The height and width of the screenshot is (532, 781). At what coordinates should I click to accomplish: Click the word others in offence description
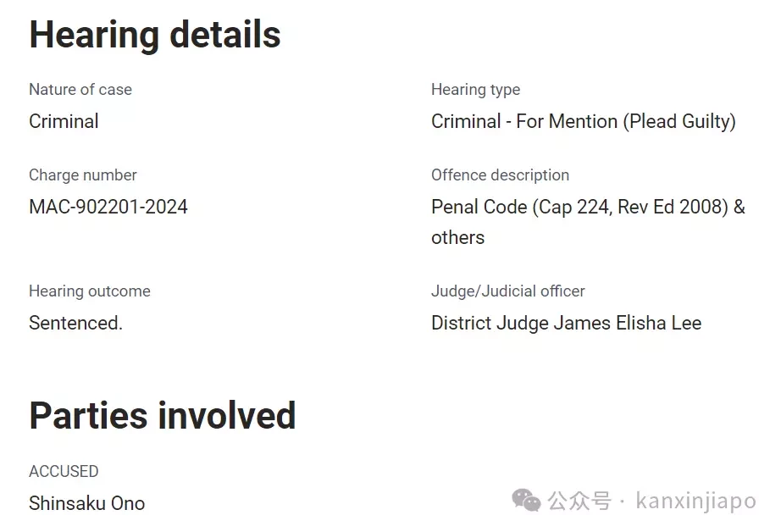[x=457, y=237]
